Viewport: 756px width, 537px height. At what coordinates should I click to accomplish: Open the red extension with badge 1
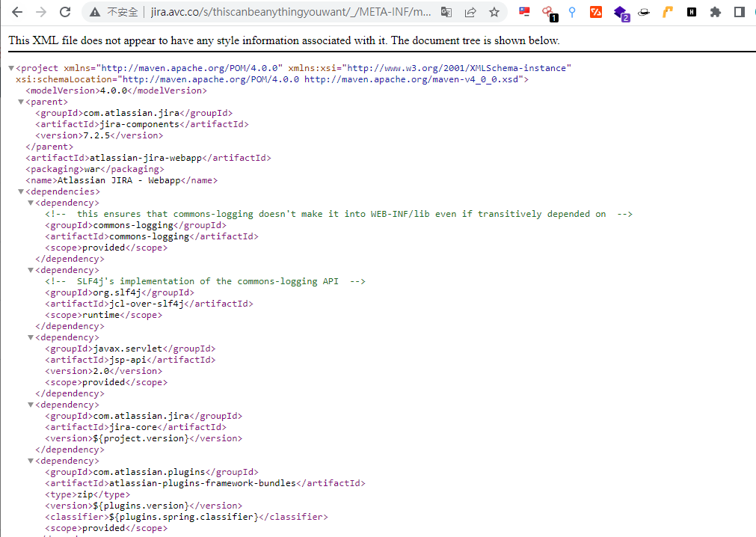(549, 13)
